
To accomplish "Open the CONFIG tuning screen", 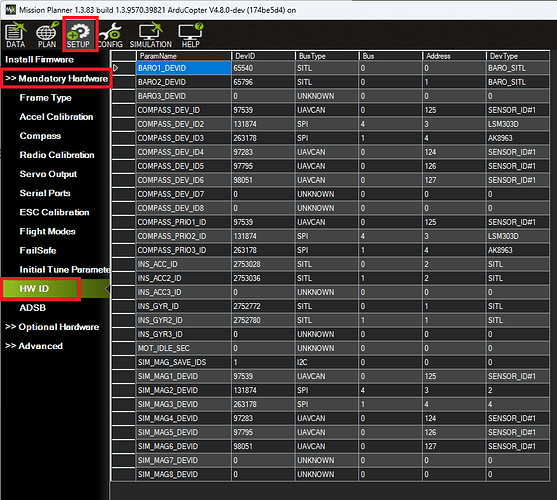I will click(x=110, y=35).
